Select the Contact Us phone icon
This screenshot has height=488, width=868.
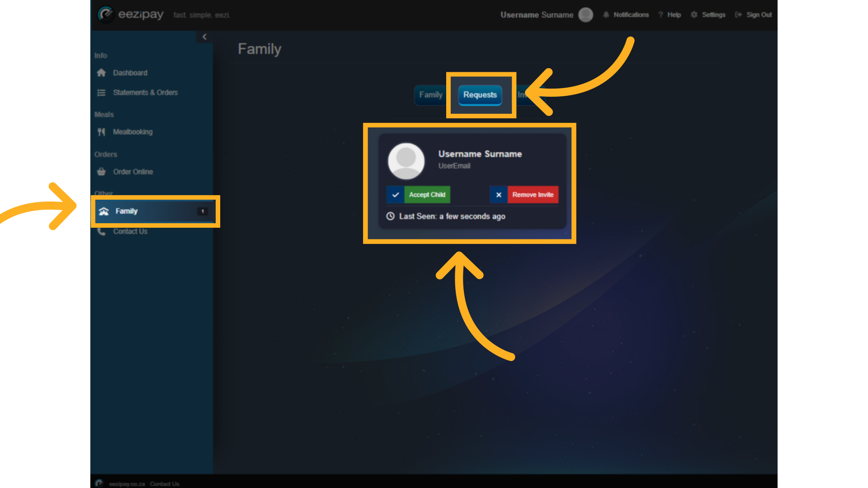(102, 231)
